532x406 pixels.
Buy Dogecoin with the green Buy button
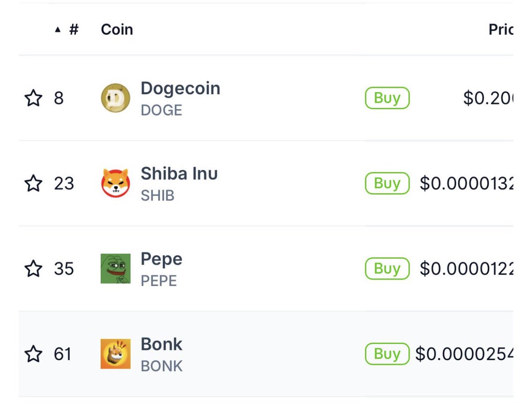click(x=387, y=98)
